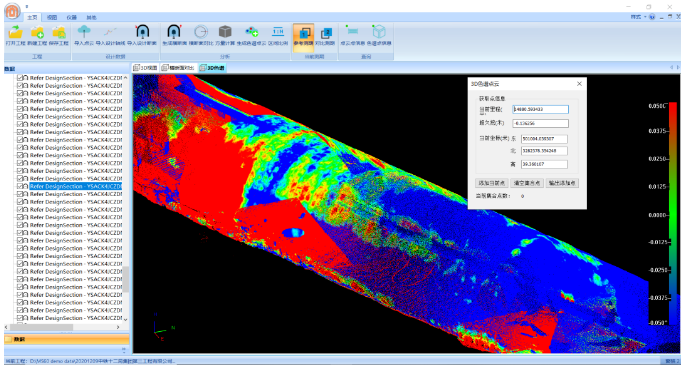
Task: Select the comparison period 2 icon
Action: pos(326,35)
